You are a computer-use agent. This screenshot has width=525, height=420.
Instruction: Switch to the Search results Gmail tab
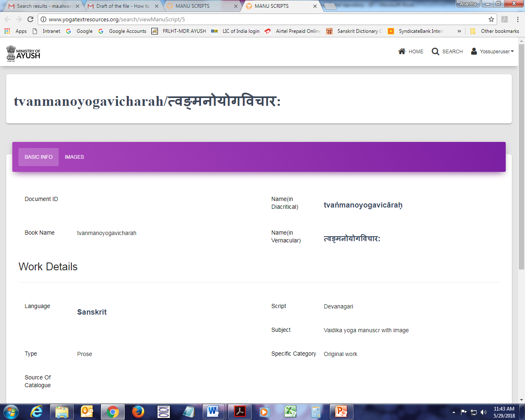point(43,6)
